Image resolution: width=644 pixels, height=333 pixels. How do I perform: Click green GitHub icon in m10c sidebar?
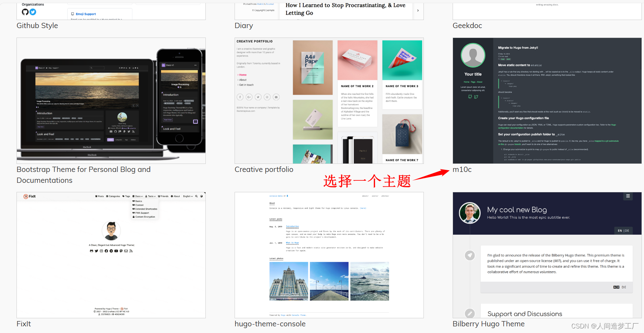coord(470,97)
